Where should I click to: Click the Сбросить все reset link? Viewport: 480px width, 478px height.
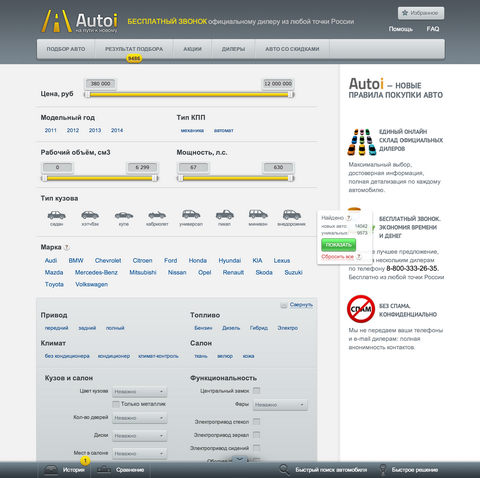pyautogui.click(x=337, y=256)
